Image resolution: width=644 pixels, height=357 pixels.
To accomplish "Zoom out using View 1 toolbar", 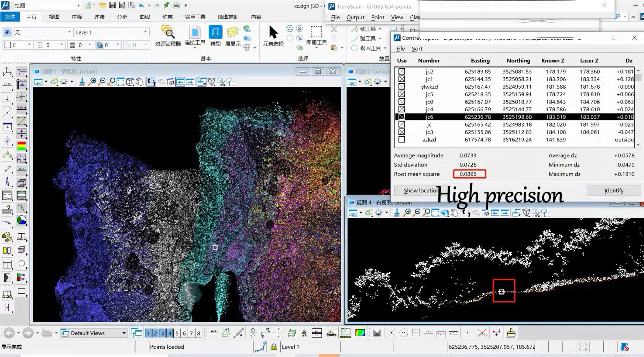I will point(102,82).
